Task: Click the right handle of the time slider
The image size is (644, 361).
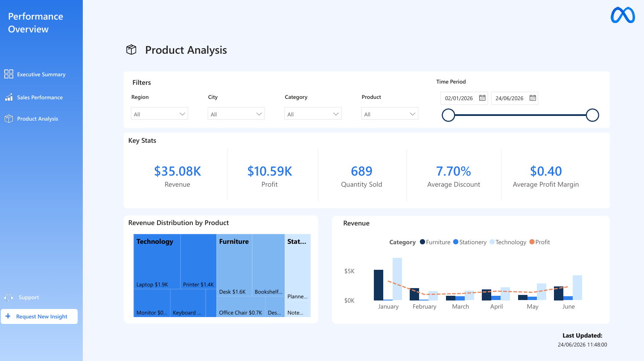Action: [x=592, y=115]
